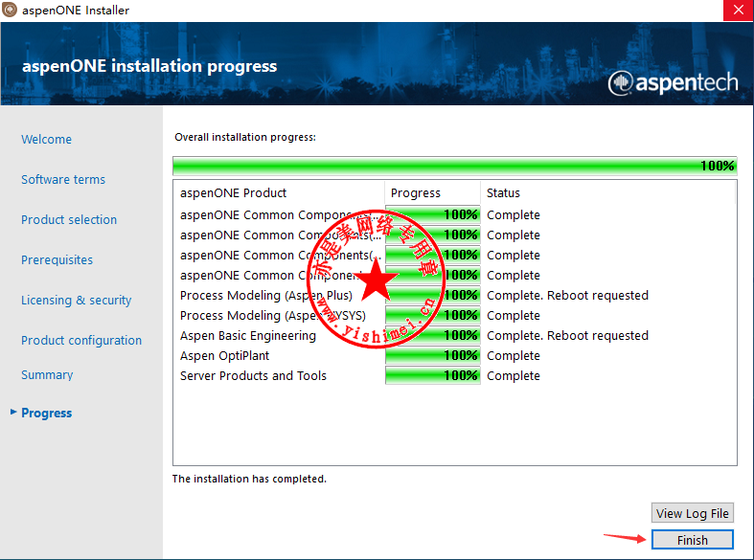Click the Finish button
754x560 pixels.
tap(692, 539)
